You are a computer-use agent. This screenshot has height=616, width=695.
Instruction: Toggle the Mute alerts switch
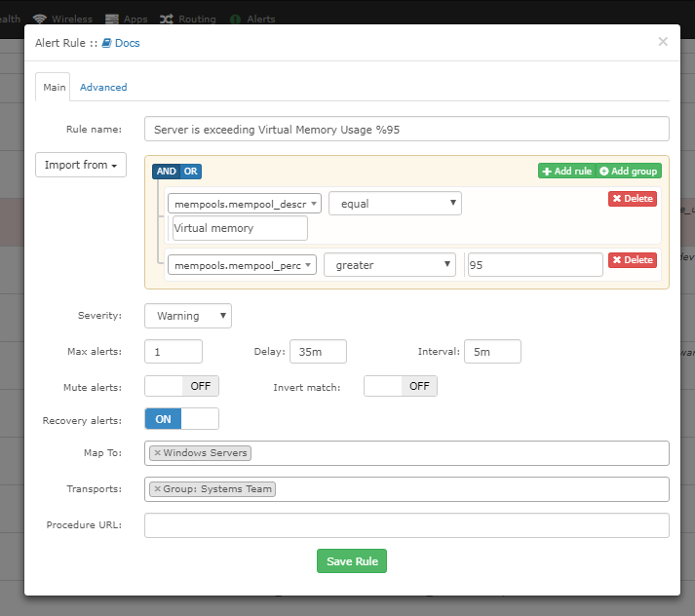tap(181, 386)
